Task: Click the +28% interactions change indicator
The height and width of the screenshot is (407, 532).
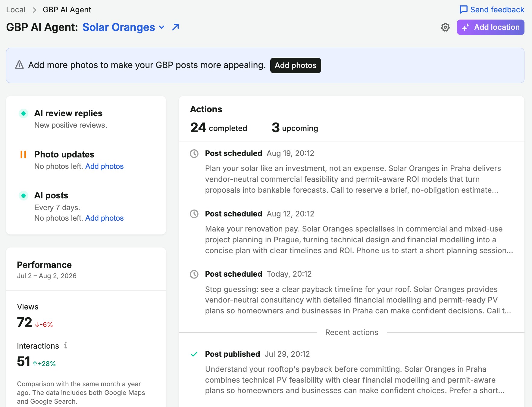Action: coord(44,364)
